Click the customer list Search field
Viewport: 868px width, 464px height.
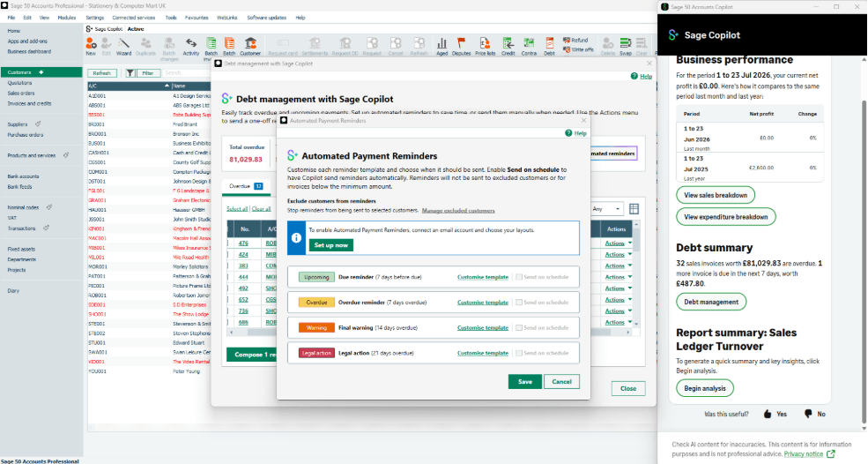pyautogui.click(x=187, y=73)
